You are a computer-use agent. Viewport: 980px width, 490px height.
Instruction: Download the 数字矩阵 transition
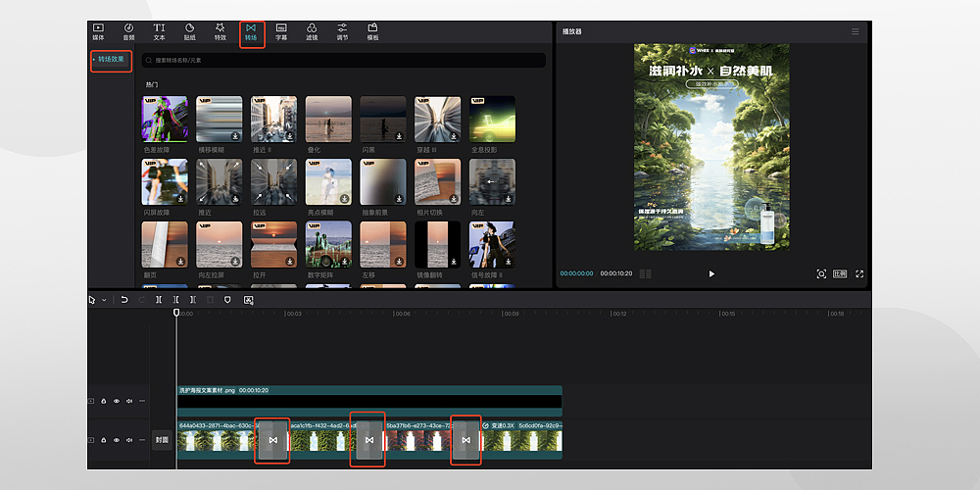click(344, 261)
